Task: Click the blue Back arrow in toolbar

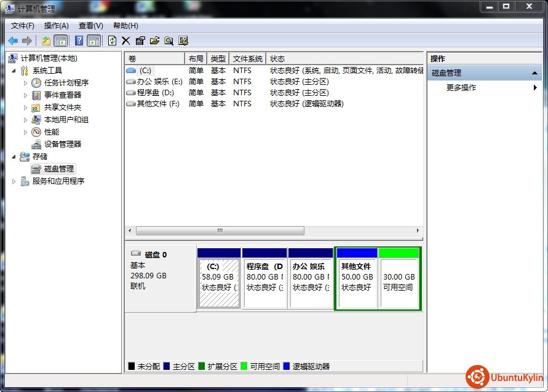Action: coord(13,41)
